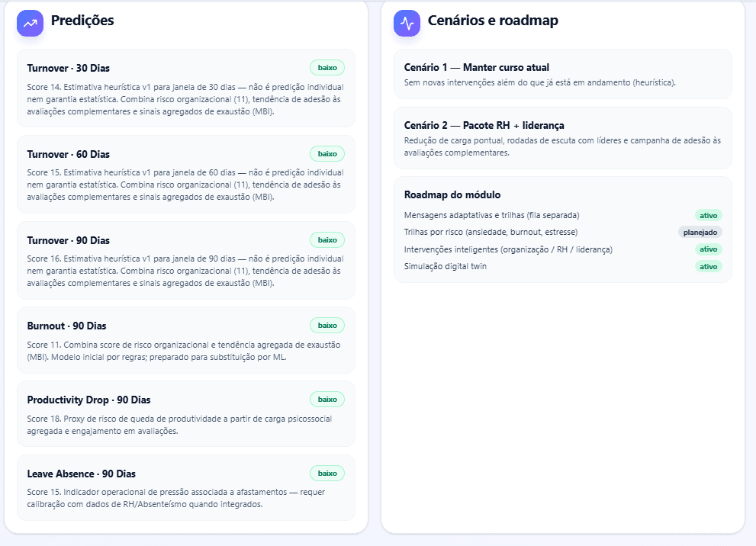
Task: Click baixo badge on Productivity Drop card
Action: coord(327,400)
